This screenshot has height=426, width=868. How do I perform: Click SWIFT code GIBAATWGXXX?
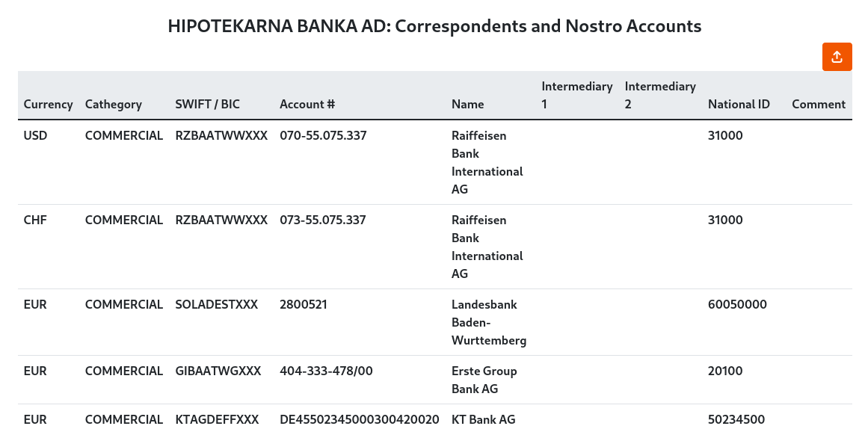(218, 371)
